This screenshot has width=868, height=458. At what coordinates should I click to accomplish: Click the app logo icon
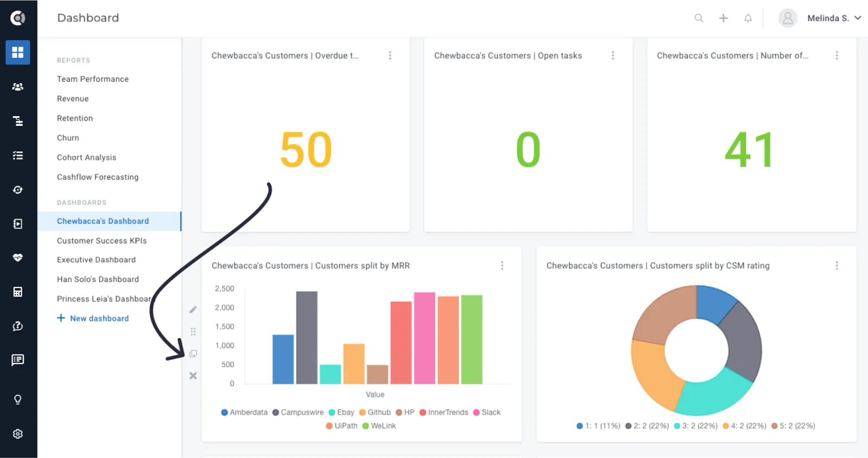point(18,18)
